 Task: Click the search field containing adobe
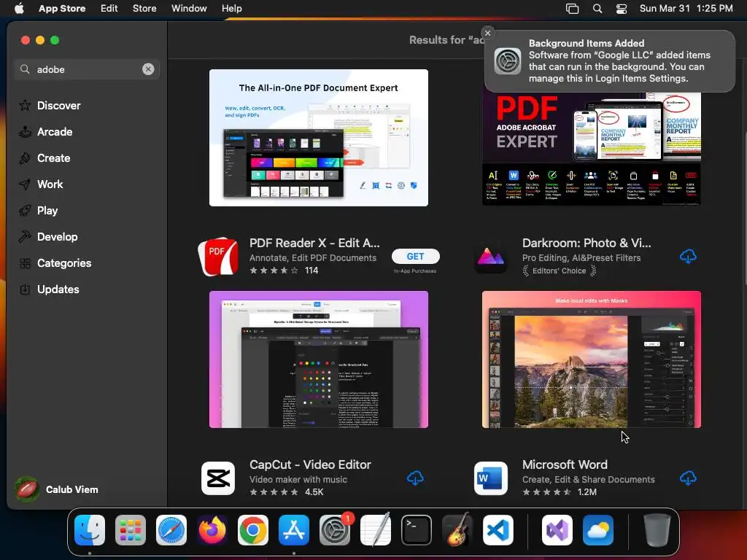[x=87, y=69]
